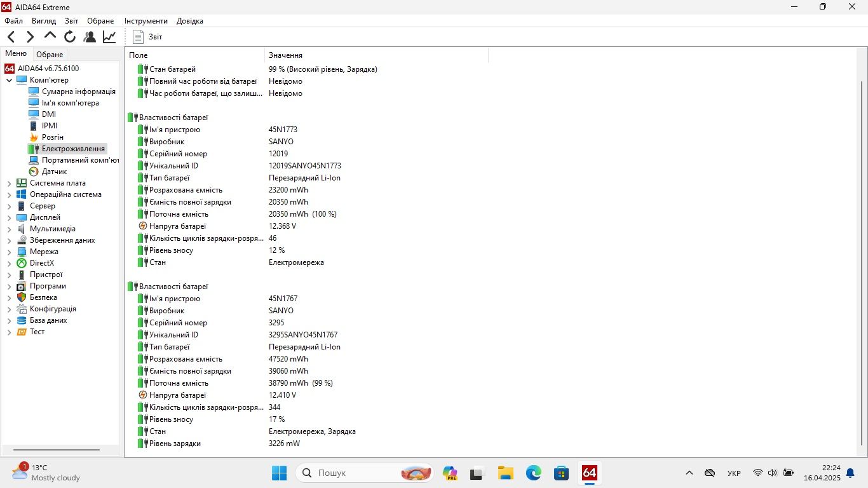Select the 12.368 V battery voltage value
The image size is (868, 488).
point(282,226)
